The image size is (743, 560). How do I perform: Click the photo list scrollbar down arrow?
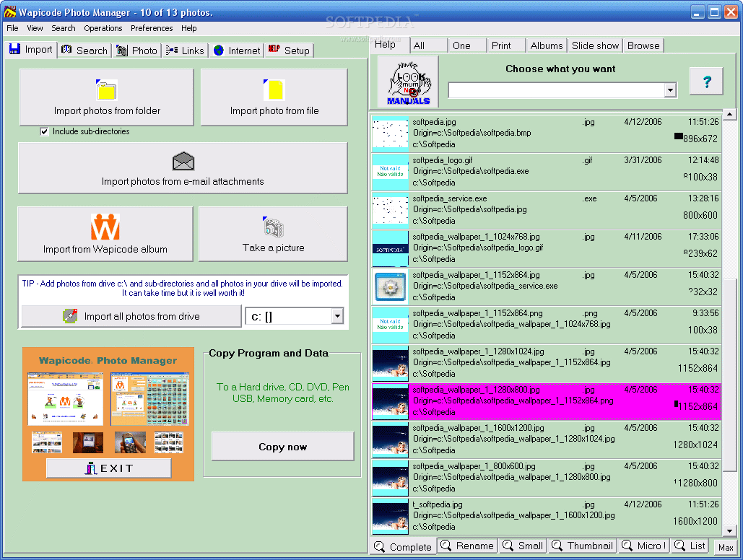tap(730, 530)
